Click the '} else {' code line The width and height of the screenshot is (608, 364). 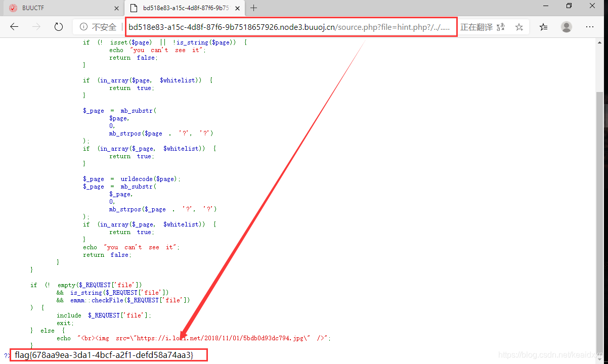pos(48,331)
